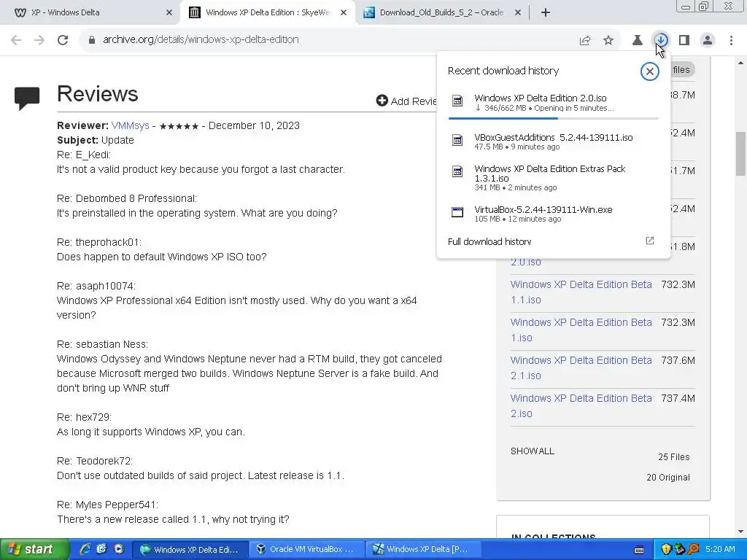
Task: Click the 732.3M size for Beta 1.1.iso
Action: (678, 285)
